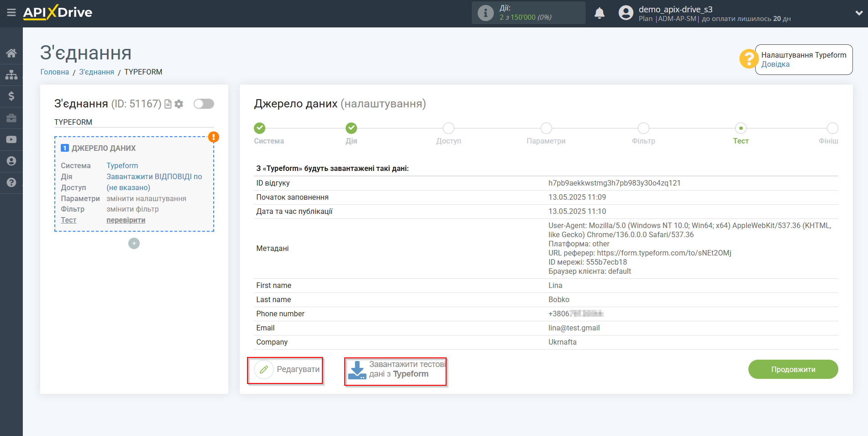Image resolution: width=868 pixels, height=436 pixels.
Task: Click the Початок заповнення date value
Action: click(x=577, y=197)
